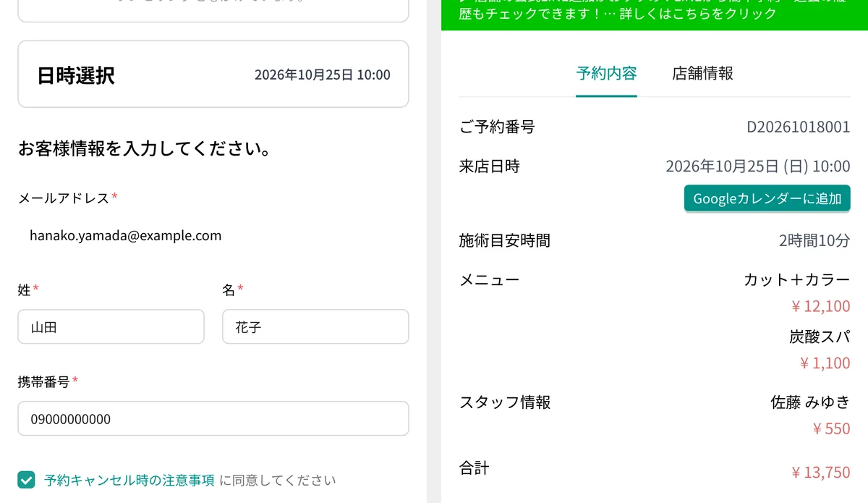Click the 名 field containing 花子
This screenshot has height=503, width=868.
(315, 327)
